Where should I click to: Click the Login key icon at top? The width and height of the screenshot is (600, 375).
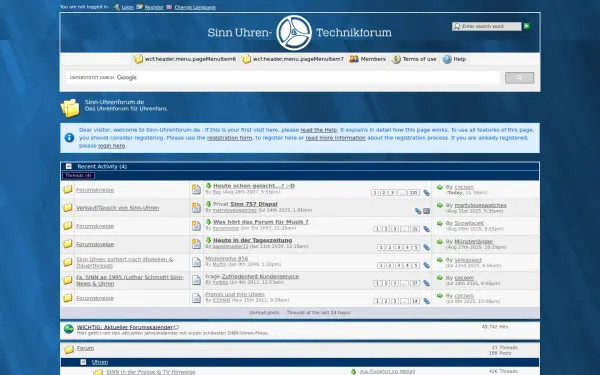tap(117, 7)
